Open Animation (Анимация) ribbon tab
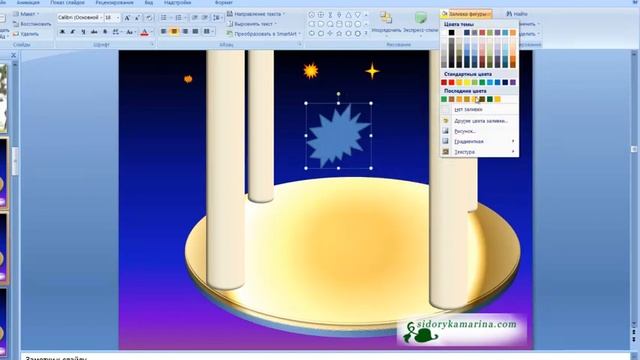The image size is (640, 360). pyautogui.click(x=28, y=2)
